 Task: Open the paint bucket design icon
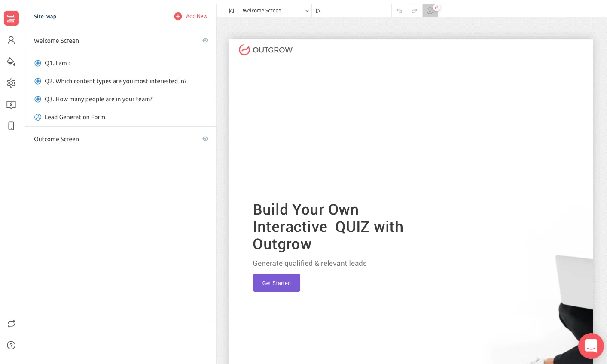coord(11,61)
